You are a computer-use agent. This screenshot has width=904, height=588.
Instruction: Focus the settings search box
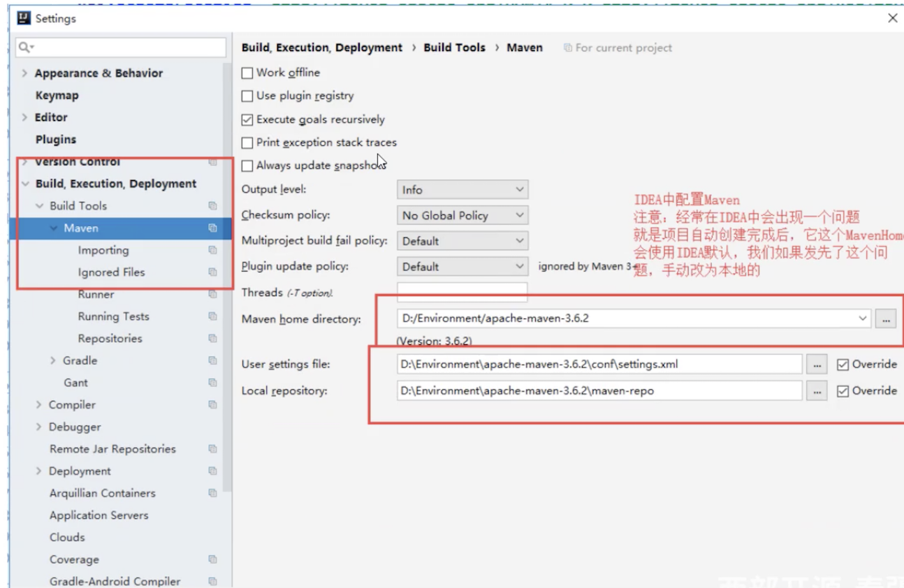[x=121, y=47]
